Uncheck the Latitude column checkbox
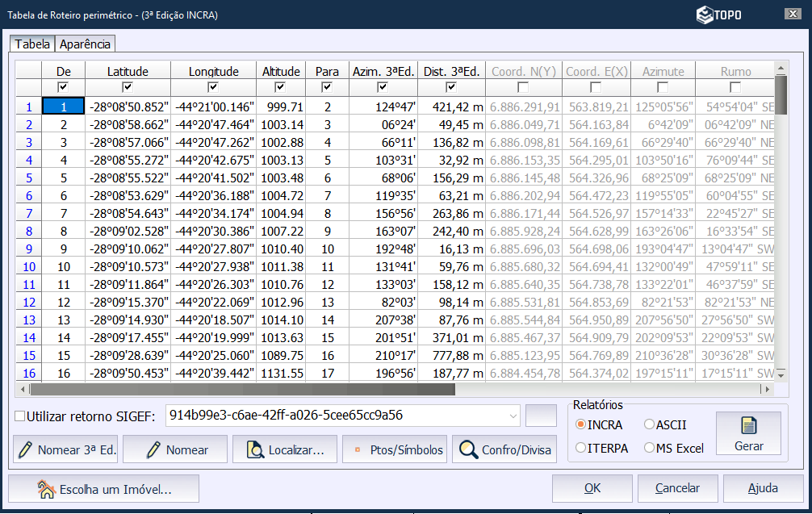Image resolution: width=812 pixels, height=514 pixels. (x=128, y=87)
